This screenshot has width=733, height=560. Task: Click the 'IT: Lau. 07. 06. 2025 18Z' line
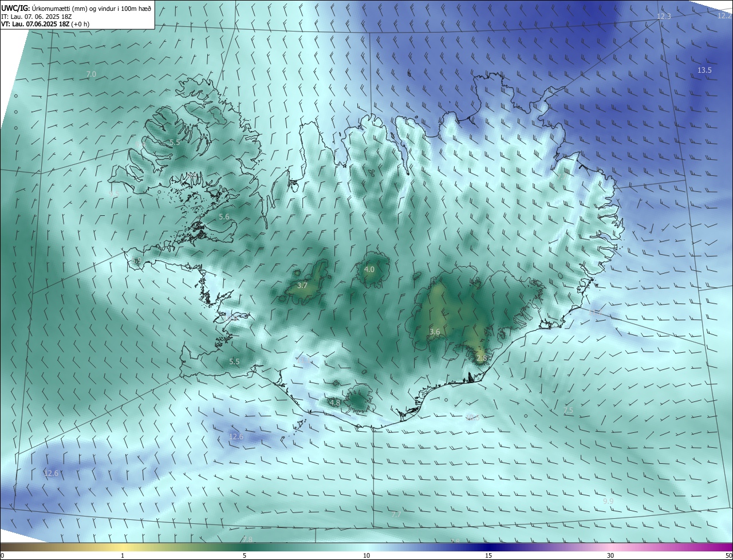click(x=37, y=17)
